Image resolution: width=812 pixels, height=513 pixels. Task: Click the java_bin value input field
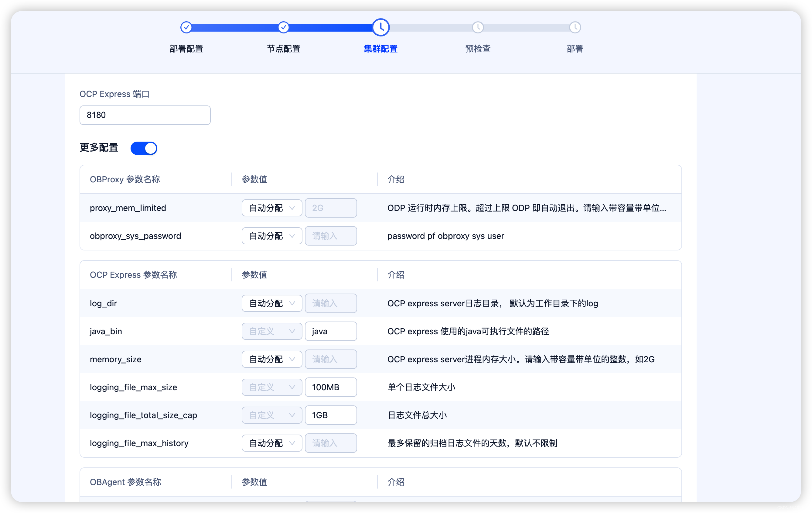(x=330, y=332)
